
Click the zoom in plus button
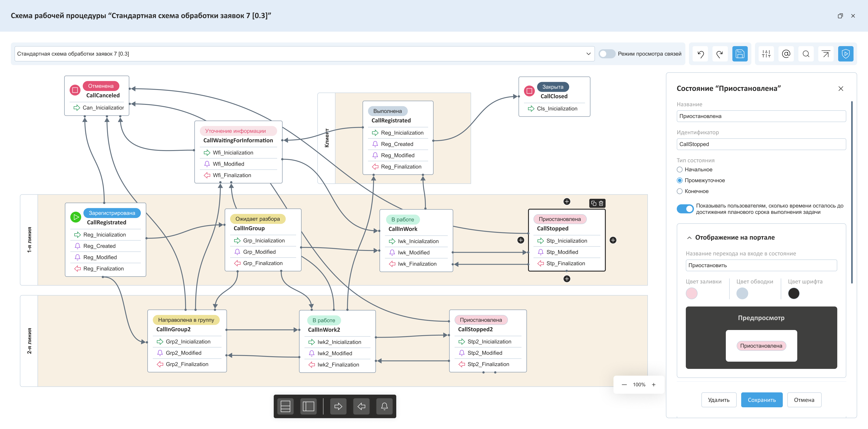(654, 385)
